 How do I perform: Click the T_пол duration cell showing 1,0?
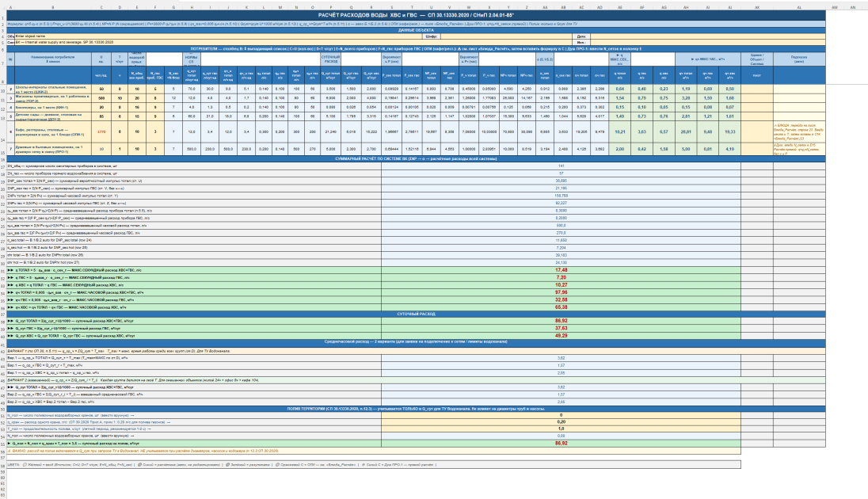(x=561, y=429)
